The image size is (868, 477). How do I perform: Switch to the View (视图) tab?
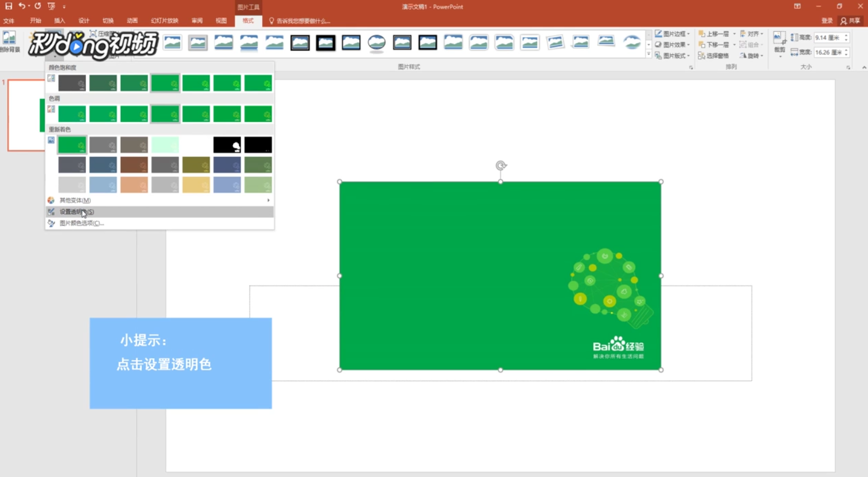(221, 21)
